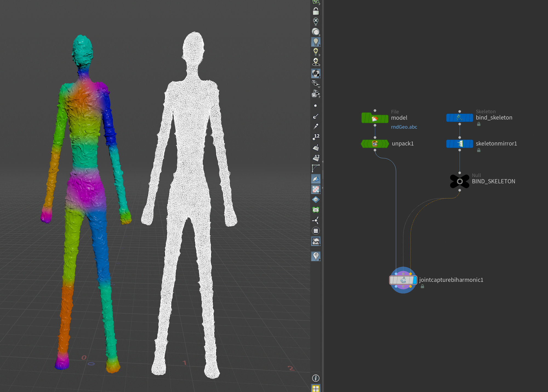548x392 pixels.
Task: Click the sunglasses with play arrow icon
Action: pos(316,94)
